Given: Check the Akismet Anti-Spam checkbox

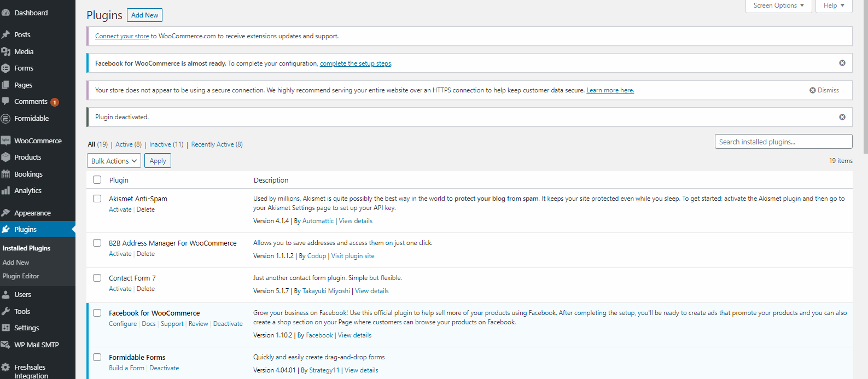Looking at the screenshot, I should tap(97, 199).
